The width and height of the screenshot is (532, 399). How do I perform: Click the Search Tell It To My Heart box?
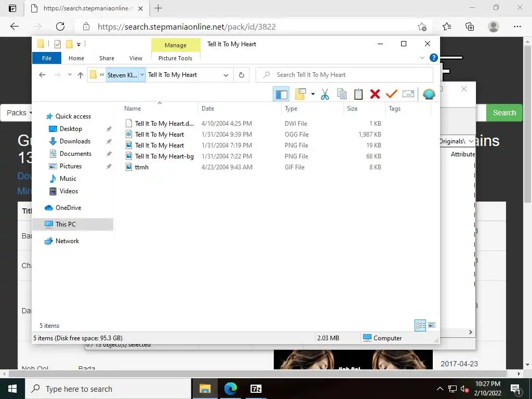tap(344, 75)
